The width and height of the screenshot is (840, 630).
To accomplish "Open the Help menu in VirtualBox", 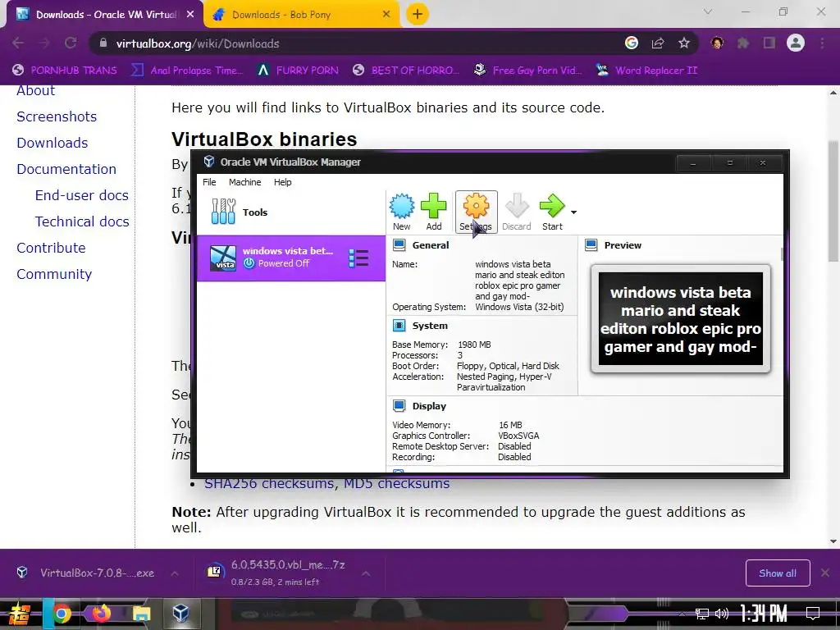I will tap(282, 182).
